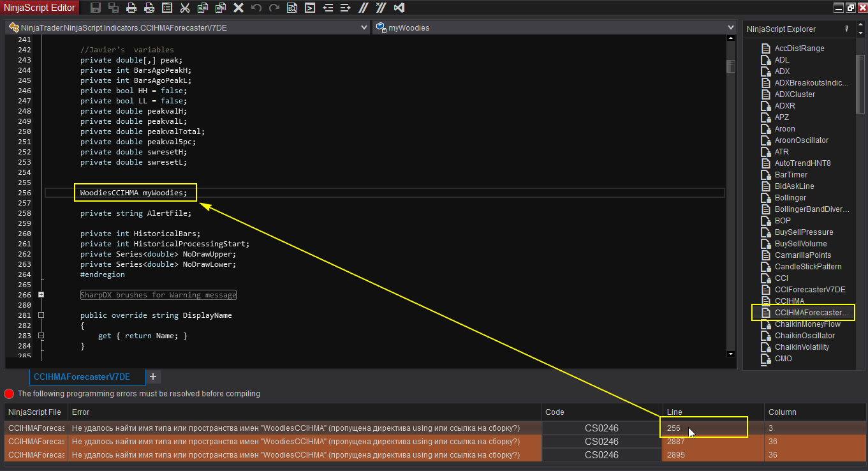The height and width of the screenshot is (471, 868).
Task: Click the locked ADL file icon
Action: (x=766, y=60)
